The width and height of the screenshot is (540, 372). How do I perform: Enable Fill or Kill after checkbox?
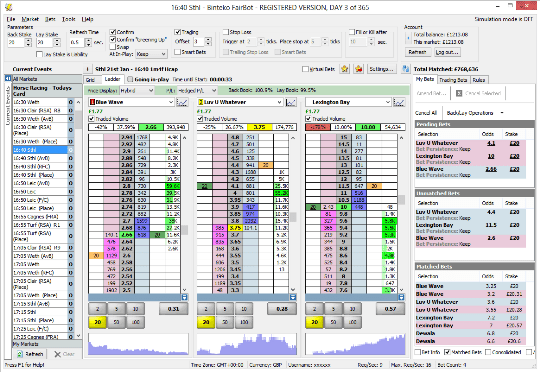click(352, 32)
